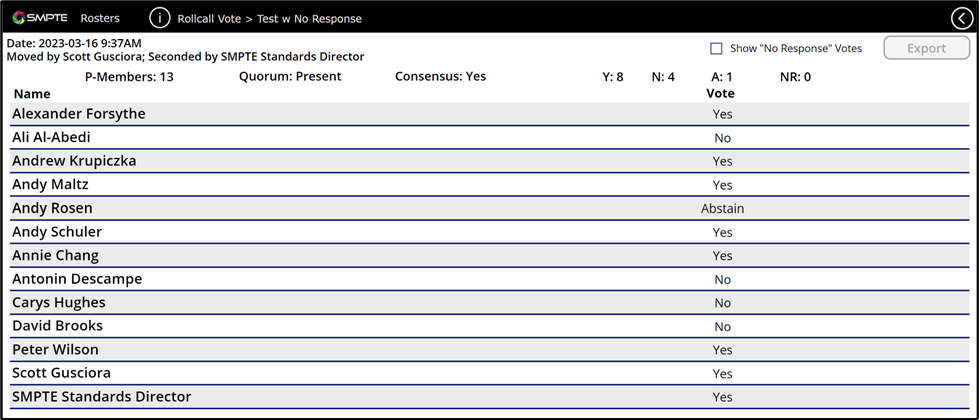979x420 pixels.
Task: Enable the Show "No Response" Votes checkbox
Action: pos(716,48)
